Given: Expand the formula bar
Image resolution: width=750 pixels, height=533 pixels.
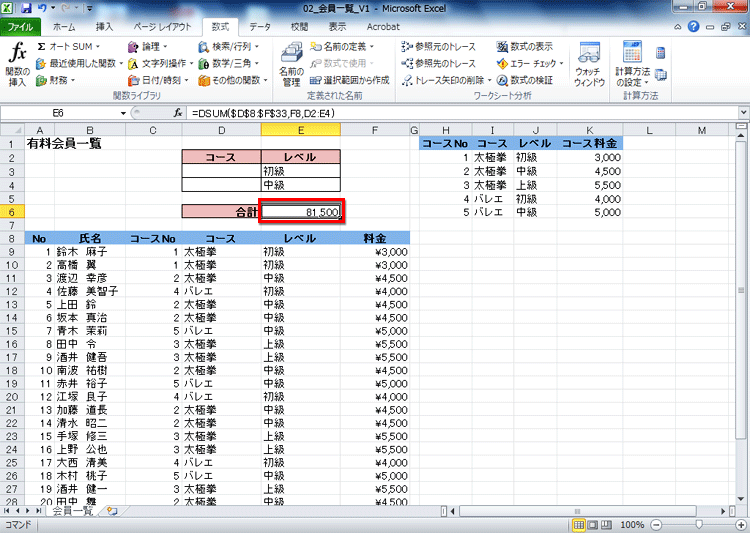Looking at the screenshot, I should pos(743,113).
